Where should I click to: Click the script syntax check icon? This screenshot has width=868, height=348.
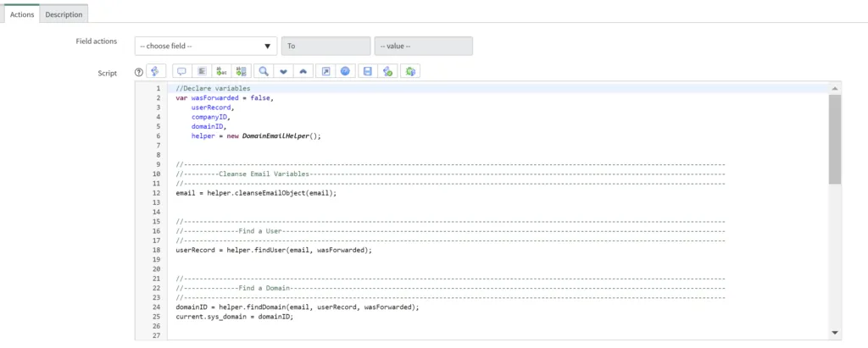point(387,72)
